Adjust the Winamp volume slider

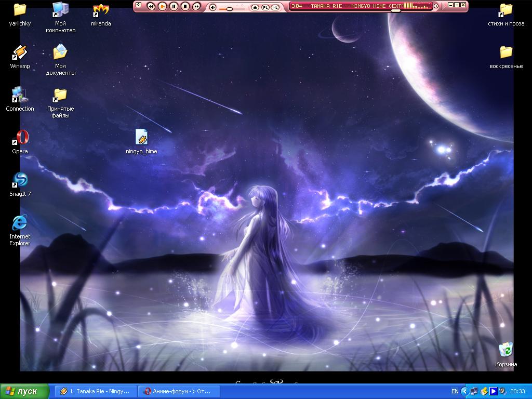tap(229, 9)
